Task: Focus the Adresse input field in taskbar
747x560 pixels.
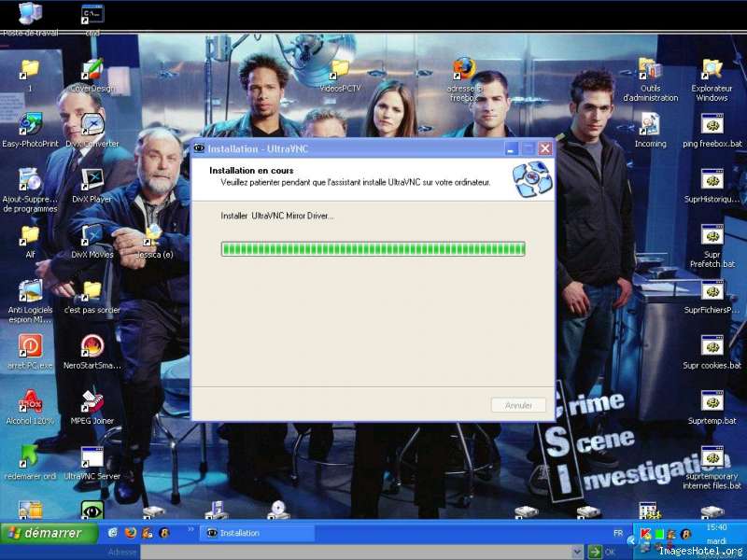Action: [x=356, y=552]
